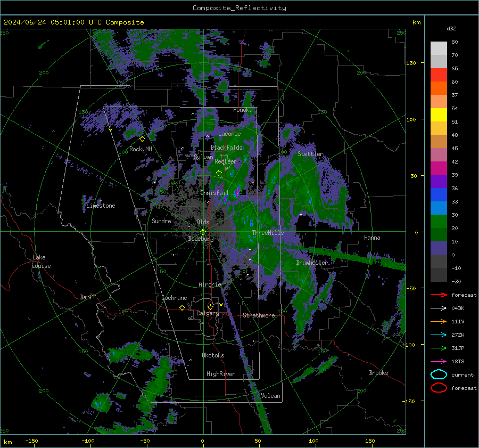
Task: Click the yellow diamond marker near RockyMH
Action: click(142, 139)
